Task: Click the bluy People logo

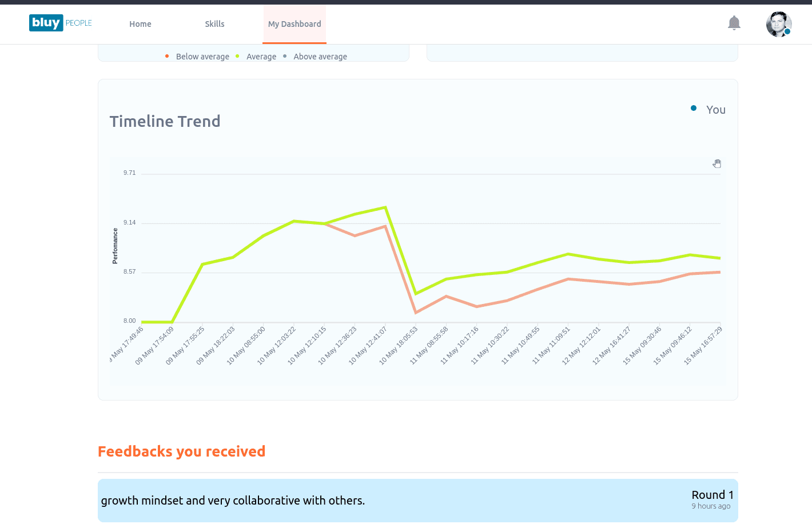Action: point(61,23)
